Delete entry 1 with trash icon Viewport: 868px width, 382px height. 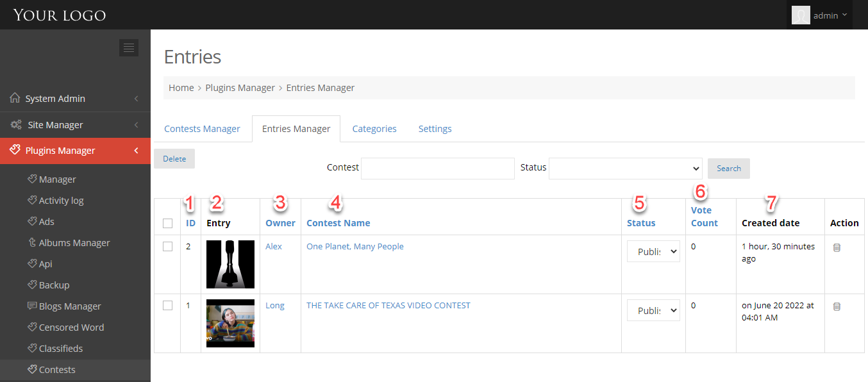pos(837,306)
